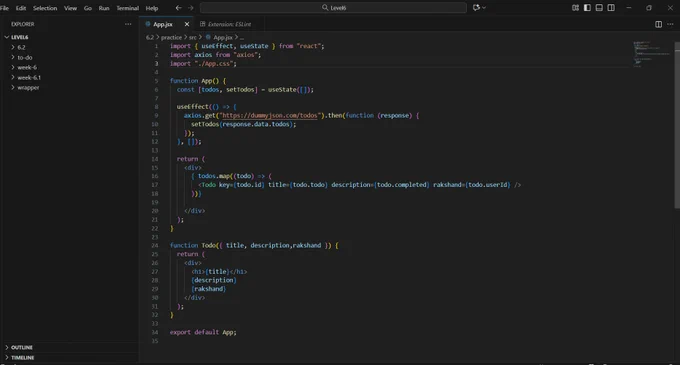Toggle the bottom panel visibility
This screenshot has height=365, width=680.
tap(599, 8)
